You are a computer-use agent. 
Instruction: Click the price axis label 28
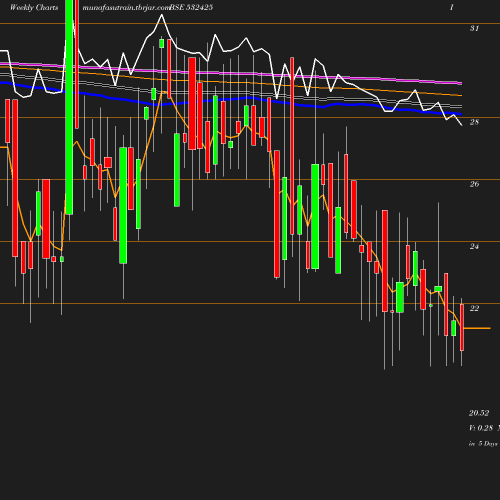pyautogui.click(x=474, y=122)
